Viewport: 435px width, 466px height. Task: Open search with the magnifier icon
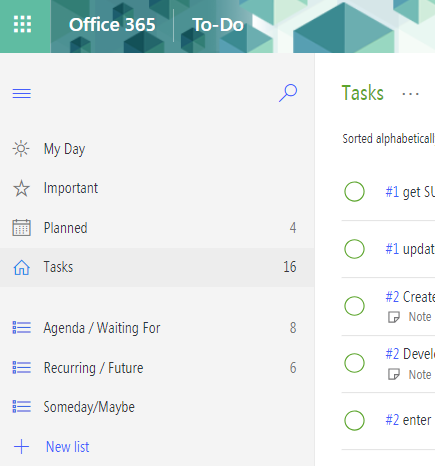click(x=288, y=93)
